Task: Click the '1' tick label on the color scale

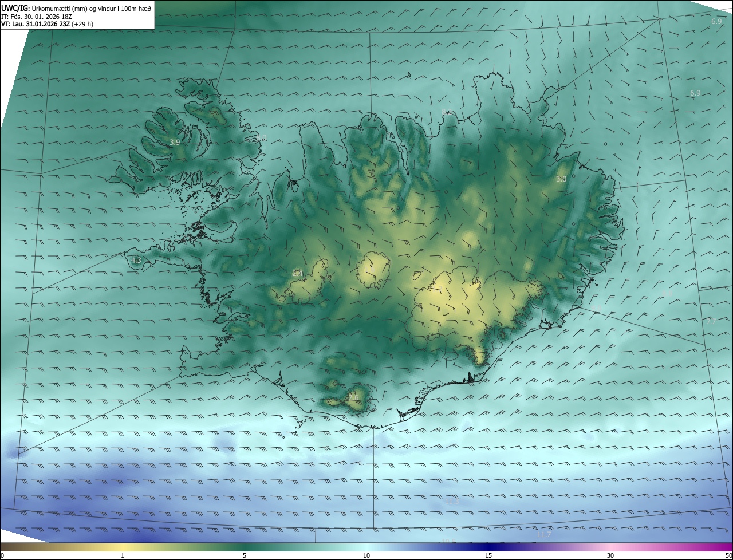Action: tap(123, 556)
